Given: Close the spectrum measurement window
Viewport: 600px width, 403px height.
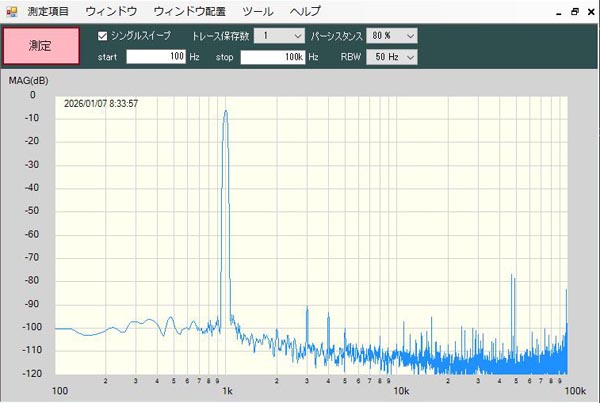Looking at the screenshot, I should [x=590, y=10].
